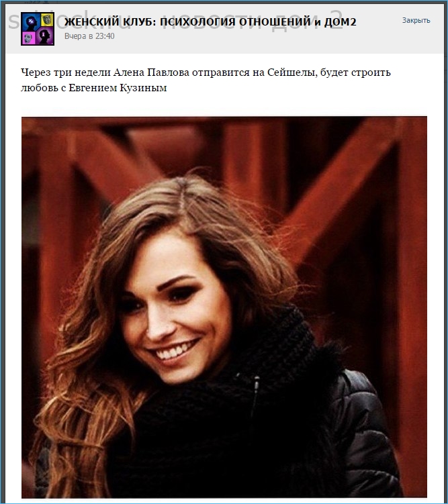
Task: Click Евгением Кузиным in post text
Action: (x=118, y=88)
